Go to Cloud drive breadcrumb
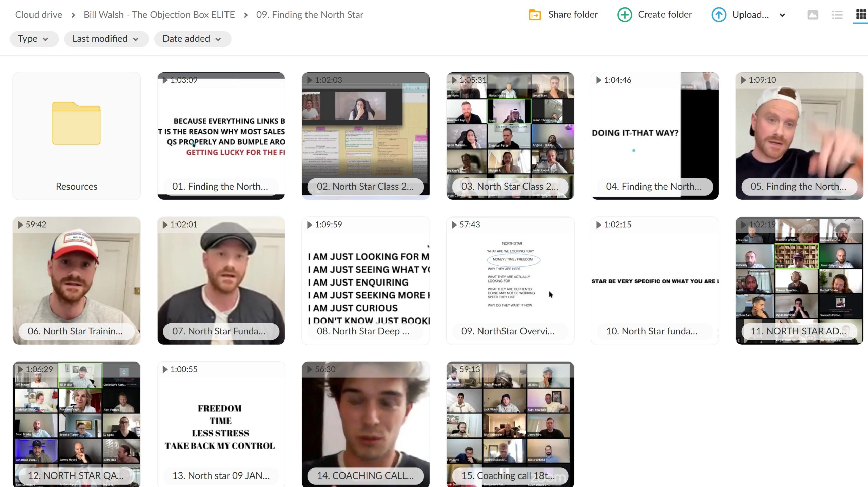Screen dimensions: 868x487 pos(39,15)
